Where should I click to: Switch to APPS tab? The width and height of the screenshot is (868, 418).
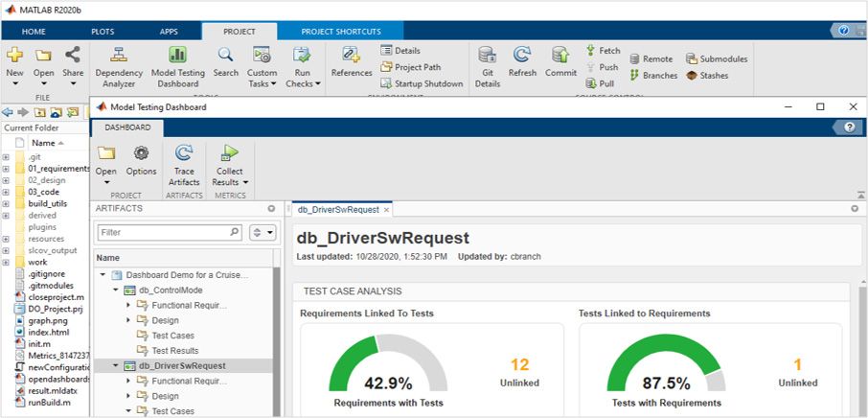tap(169, 32)
